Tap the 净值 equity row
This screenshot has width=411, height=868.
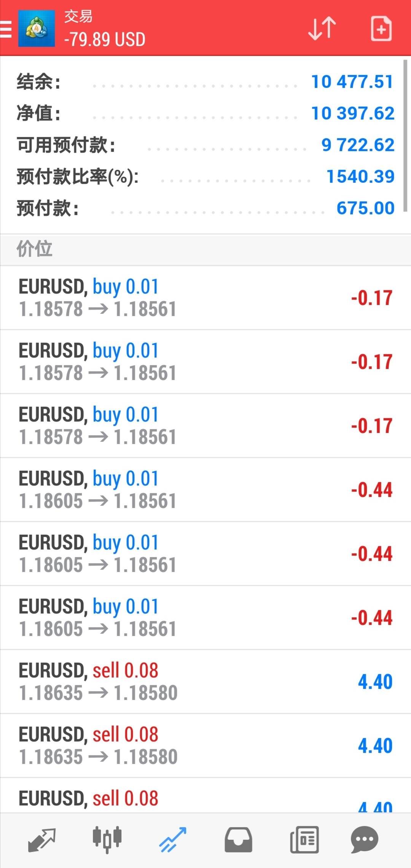click(x=205, y=113)
